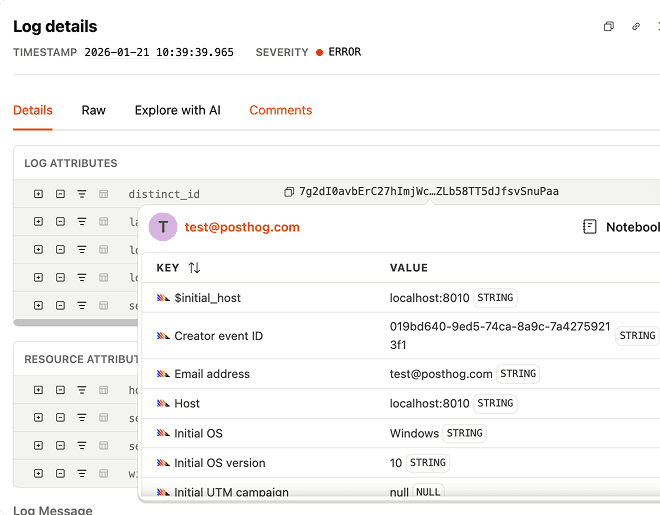Viewport: 660px width, 515px height.
Task: Click add-column table icon in distinct_id row
Action: point(104,194)
